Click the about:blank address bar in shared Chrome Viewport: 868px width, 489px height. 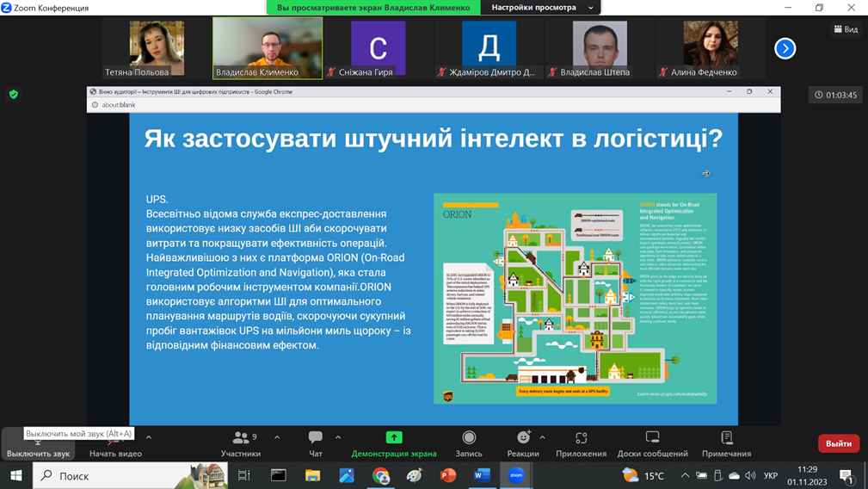pyautogui.click(x=434, y=105)
